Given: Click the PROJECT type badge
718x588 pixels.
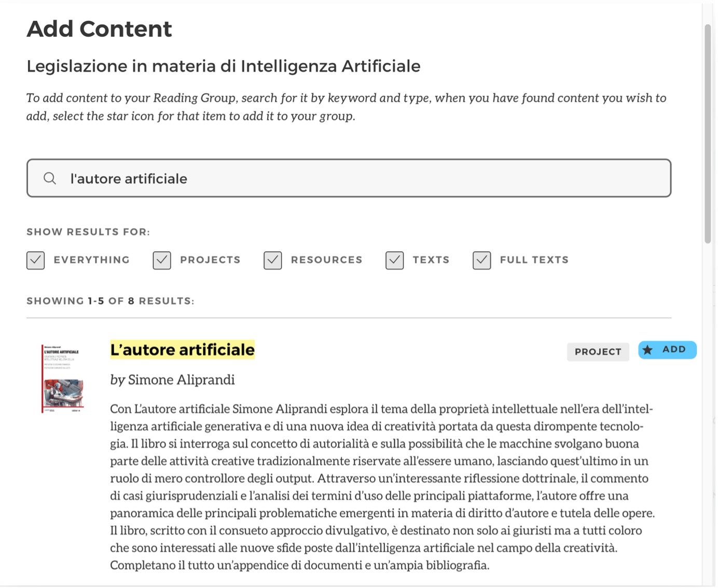Looking at the screenshot, I should point(598,352).
